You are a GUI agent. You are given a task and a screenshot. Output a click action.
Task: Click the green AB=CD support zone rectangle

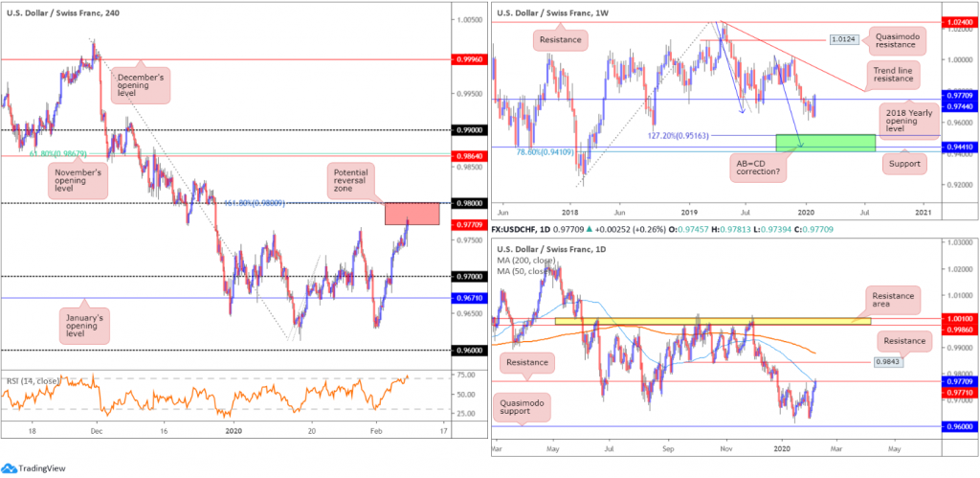pos(825,143)
